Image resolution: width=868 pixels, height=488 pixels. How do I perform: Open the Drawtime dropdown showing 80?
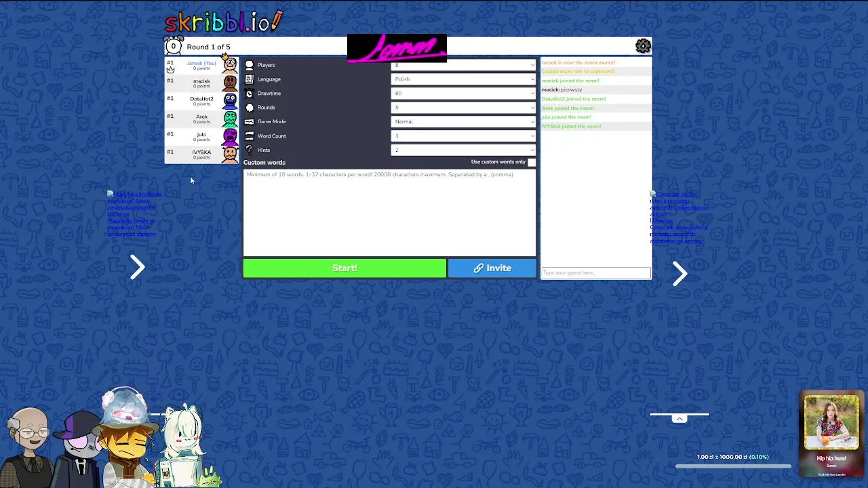[463, 94]
